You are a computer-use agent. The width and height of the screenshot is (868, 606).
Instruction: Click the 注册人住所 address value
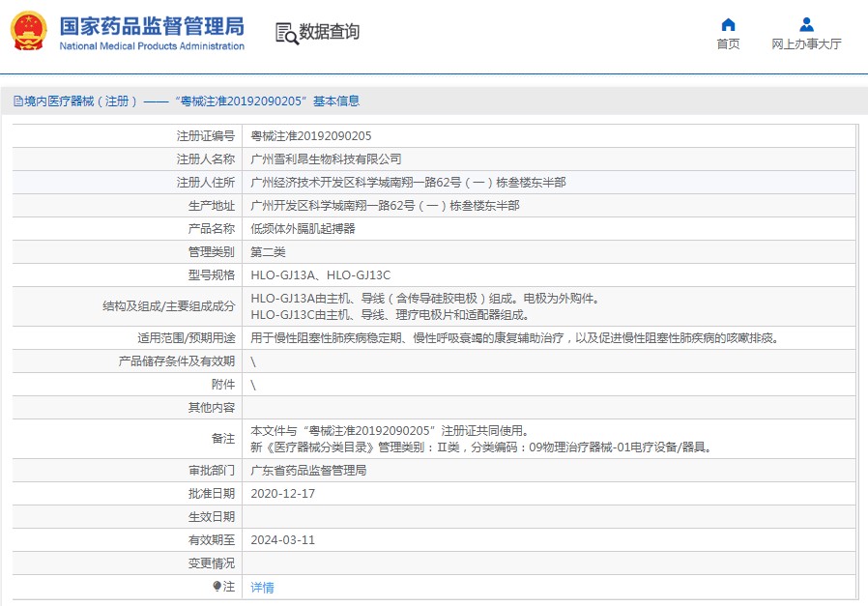[409, 183]
